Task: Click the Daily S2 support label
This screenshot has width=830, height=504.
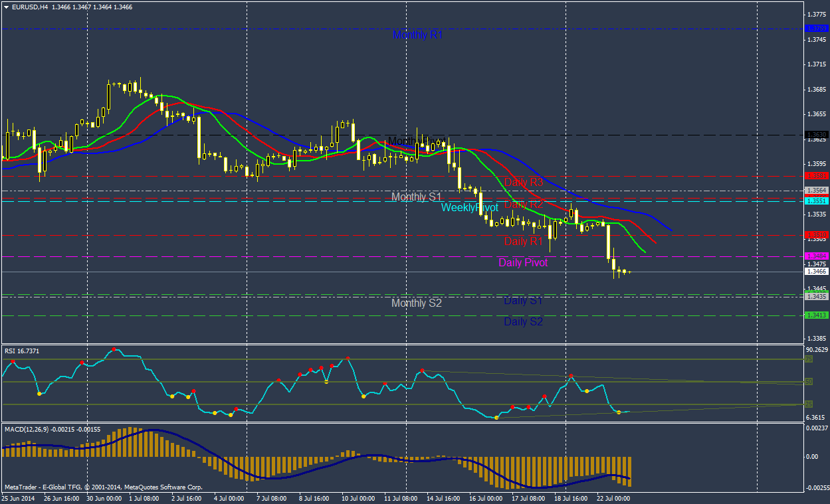Action: tap(523, 322)
